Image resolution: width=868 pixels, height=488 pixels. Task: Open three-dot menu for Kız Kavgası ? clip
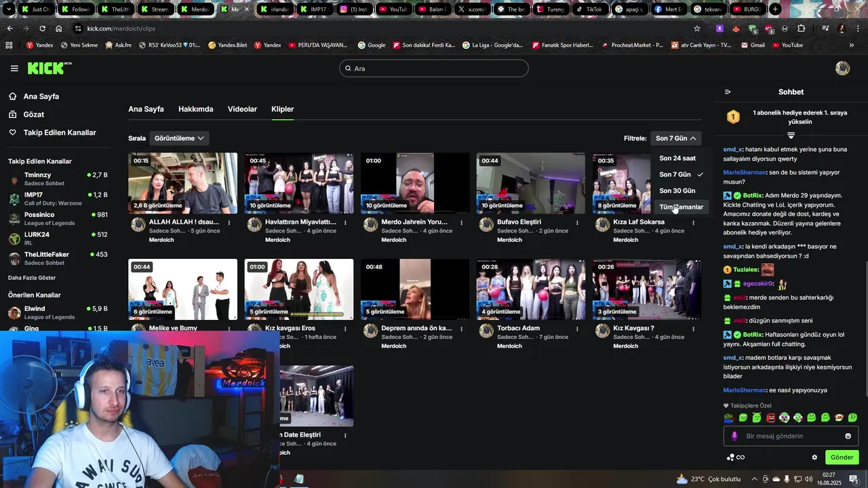(x=693, y=329)
